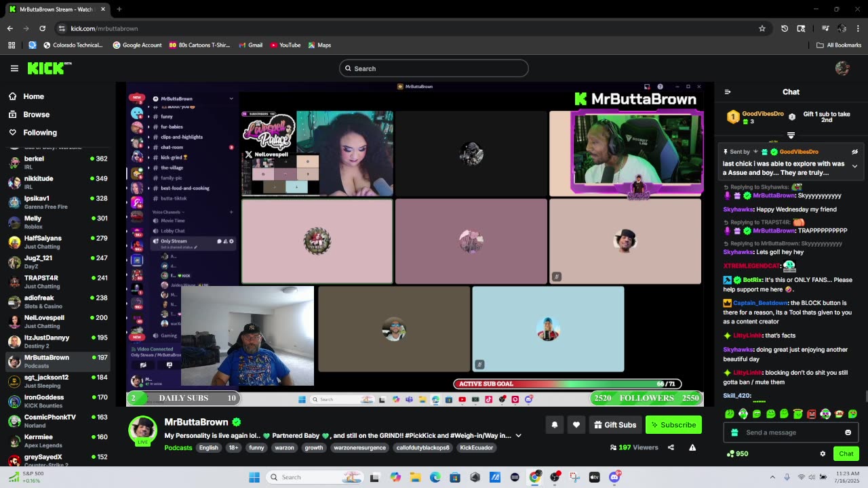Expand the pinned message chevron

854,166
